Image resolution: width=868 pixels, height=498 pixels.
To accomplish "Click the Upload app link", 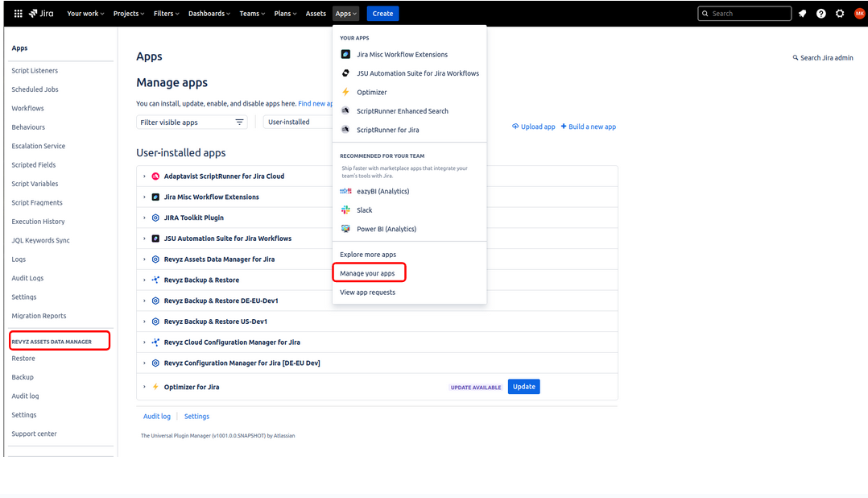I will (533, 127).
